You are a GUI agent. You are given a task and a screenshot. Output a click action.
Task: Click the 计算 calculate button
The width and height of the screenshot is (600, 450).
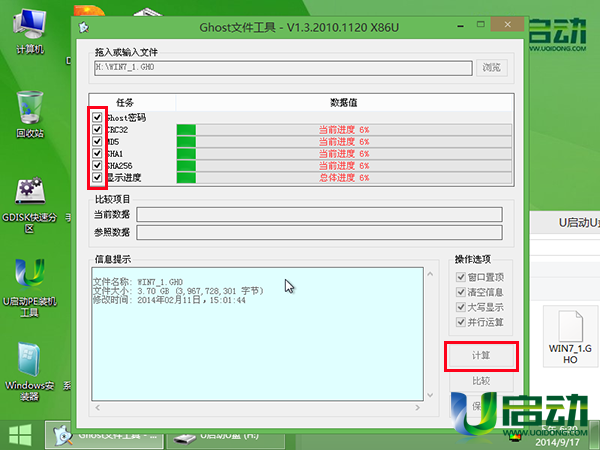pyautogui.click(x=480, y=355)
